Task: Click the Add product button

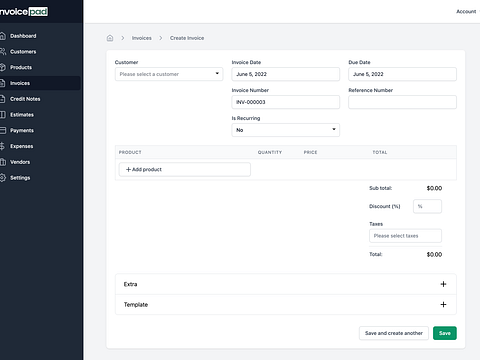Action: (185, 169)
